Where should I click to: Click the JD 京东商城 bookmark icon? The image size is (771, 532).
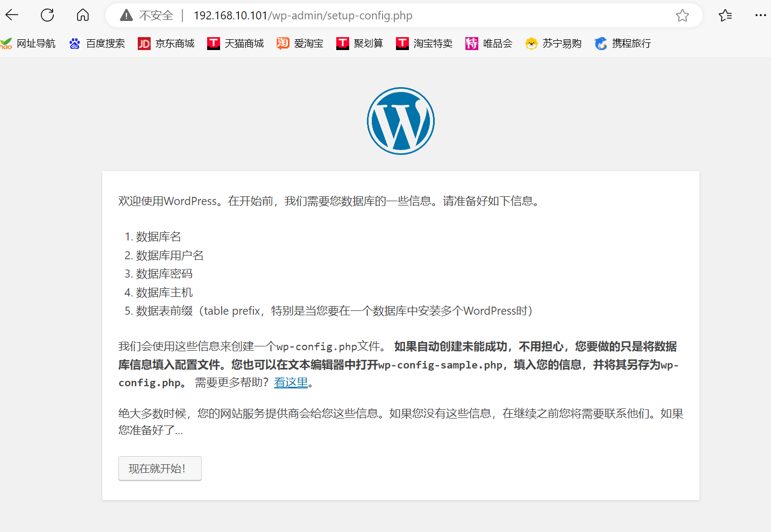coord(144,44)
